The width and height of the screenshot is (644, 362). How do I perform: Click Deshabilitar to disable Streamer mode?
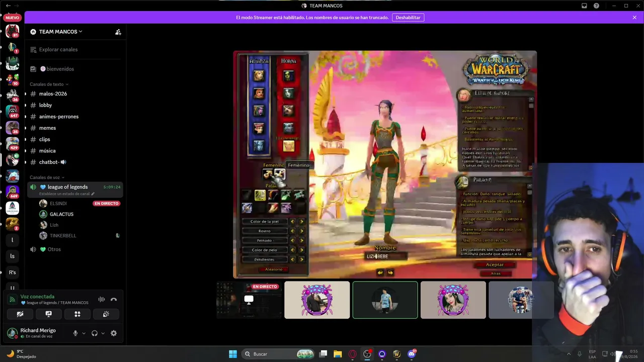pos(408,18)
